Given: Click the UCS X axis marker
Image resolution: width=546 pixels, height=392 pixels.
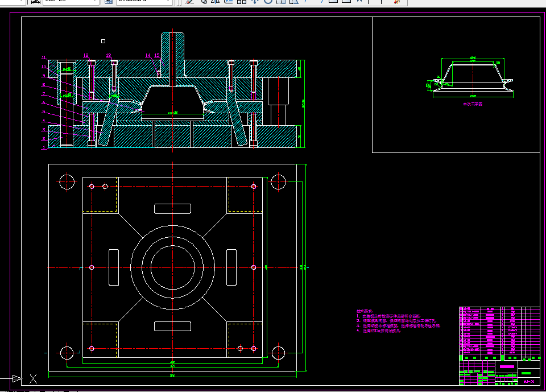Looking at the screenshot, I should tap(33, 378).
